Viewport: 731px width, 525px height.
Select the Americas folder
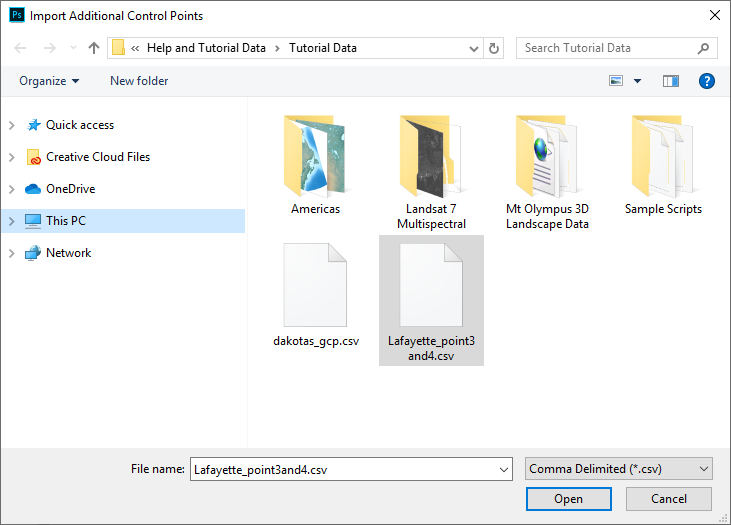pos(316,166)
